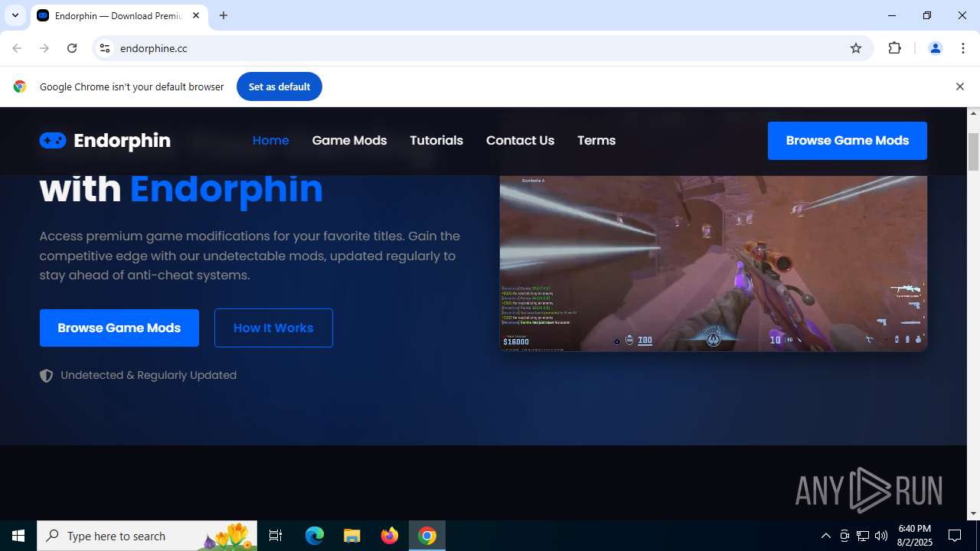Open File Explorer from taskbar

(x=352, y=536)
